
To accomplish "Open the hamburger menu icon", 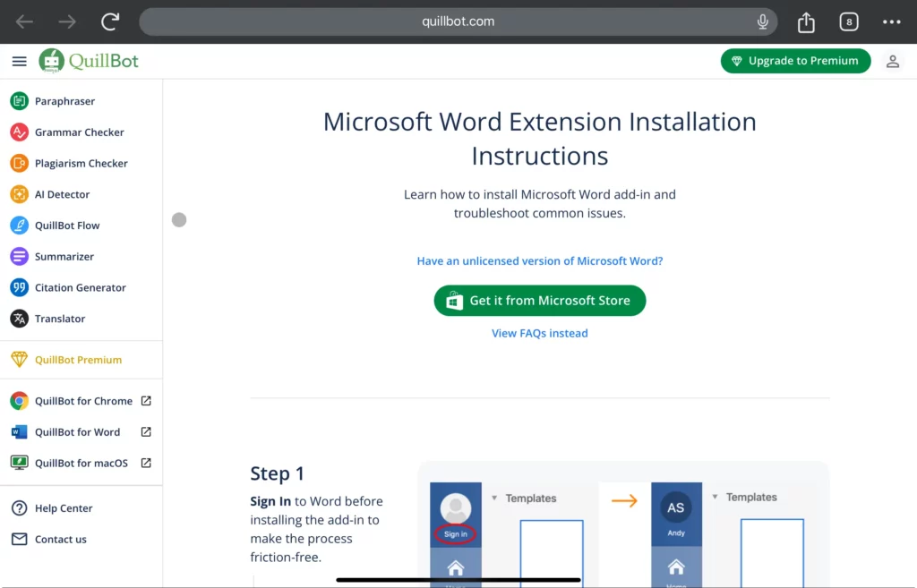I will 20,61.
